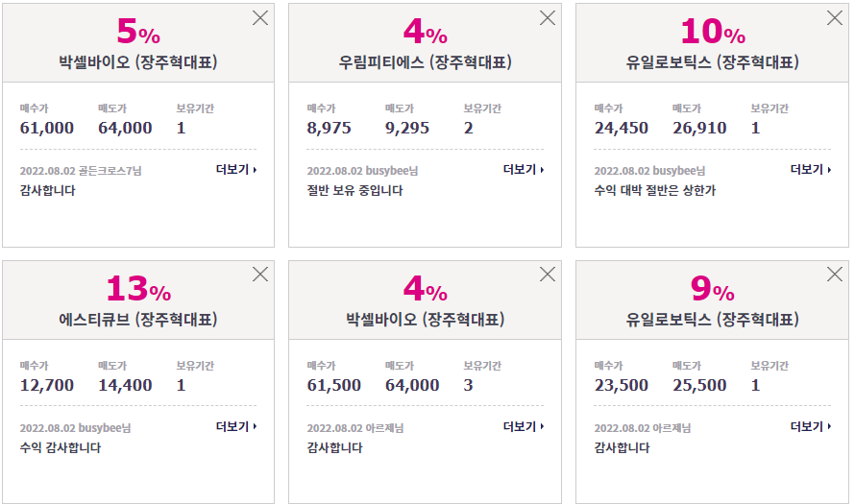Dismiss the 박셀바이오 4% card

pos(547,274)
